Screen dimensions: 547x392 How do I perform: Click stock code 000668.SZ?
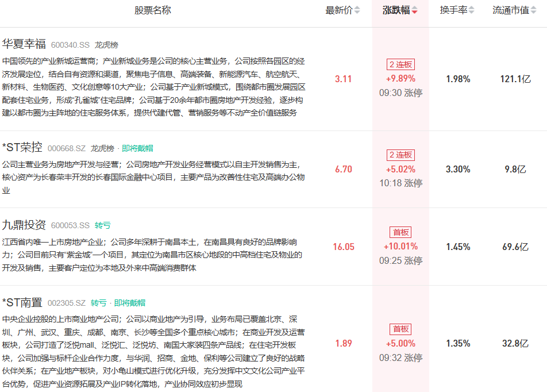(x=67, y=148)
